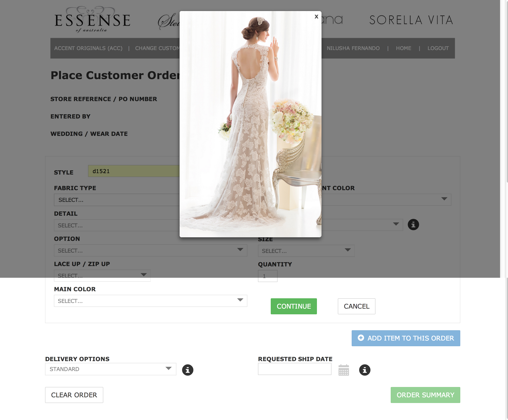This screenshot has width=508, height=420.
Task: Expand the Main Color dropdown
Action: 150,301
